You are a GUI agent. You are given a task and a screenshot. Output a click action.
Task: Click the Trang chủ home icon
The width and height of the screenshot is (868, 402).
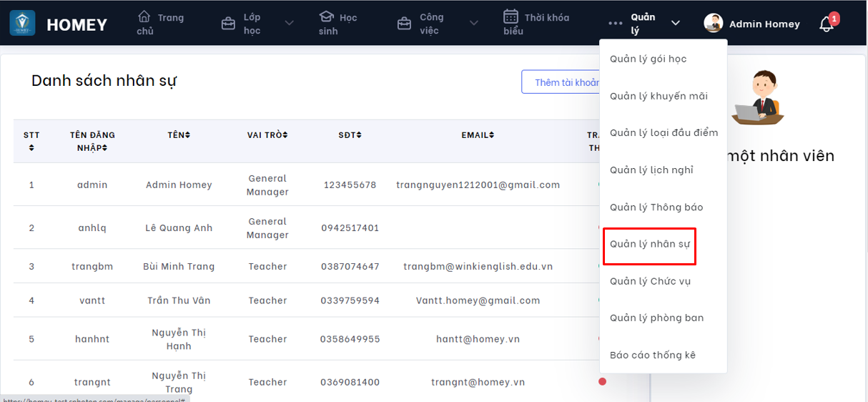(144, 16)
